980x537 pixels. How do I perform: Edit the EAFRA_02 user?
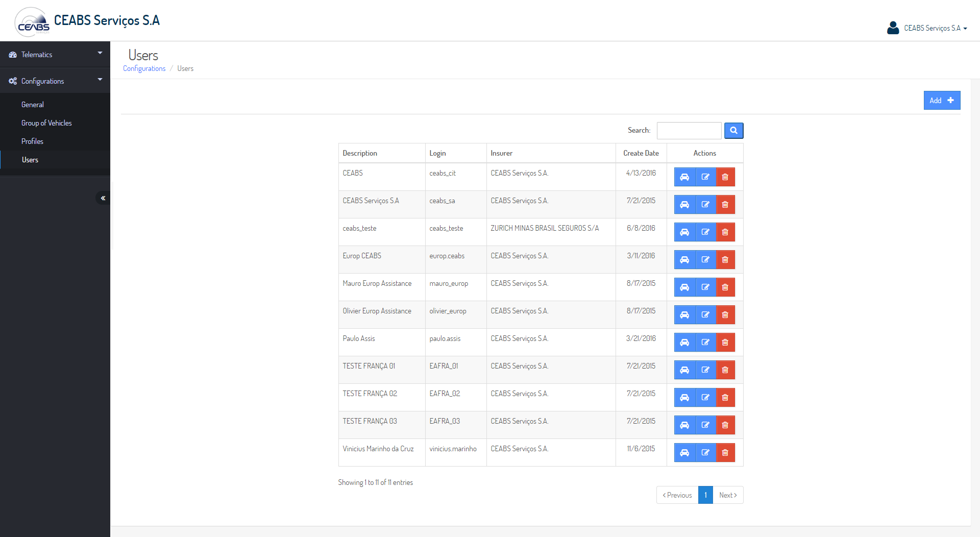click(x=705, y=398)
